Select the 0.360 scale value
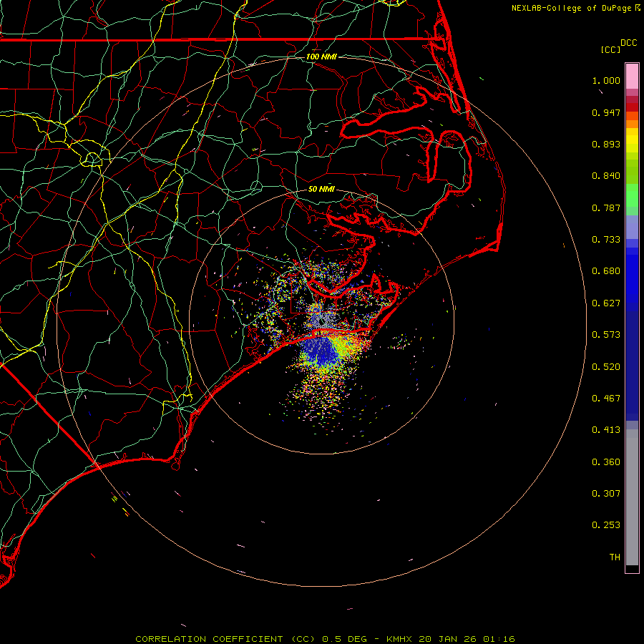Image resolution: width=644 pixels, height=644 pixels. click(x=606, y=462)
